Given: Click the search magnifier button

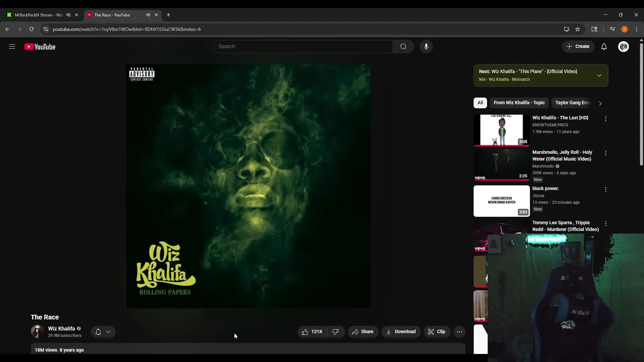Looking at the screenshot, I should [x=404, y=46].
